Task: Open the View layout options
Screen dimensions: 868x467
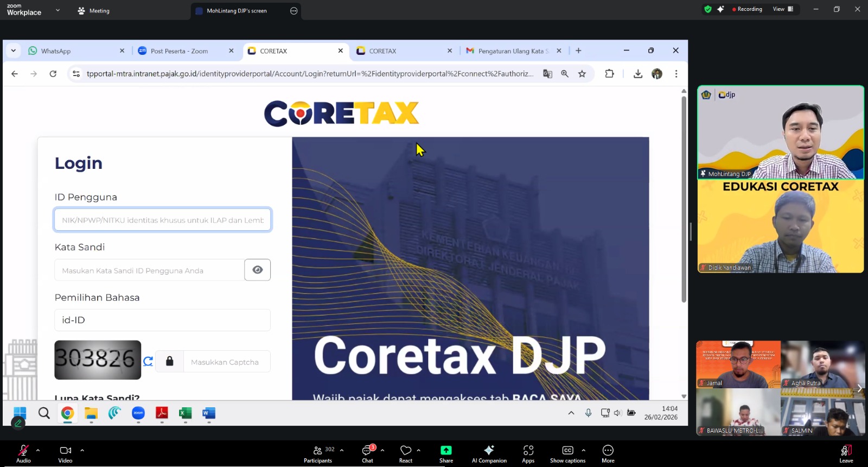Action: (x=783, y=9)
